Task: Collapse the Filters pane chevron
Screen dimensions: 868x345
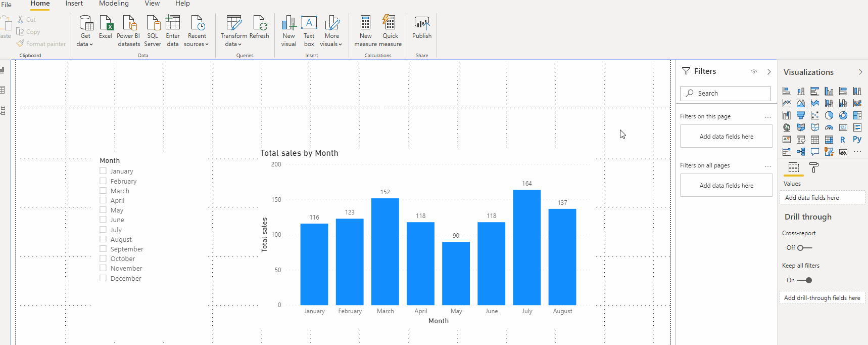Action: [769, 72]
